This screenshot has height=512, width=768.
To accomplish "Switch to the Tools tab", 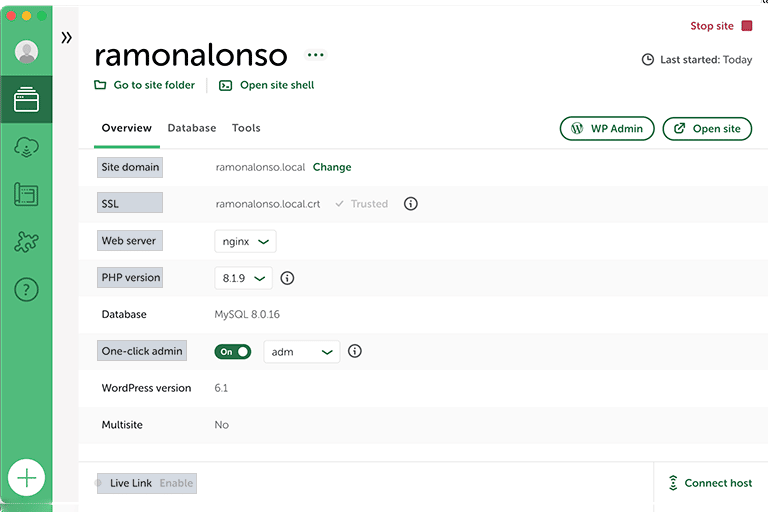I will click(246, 128).
